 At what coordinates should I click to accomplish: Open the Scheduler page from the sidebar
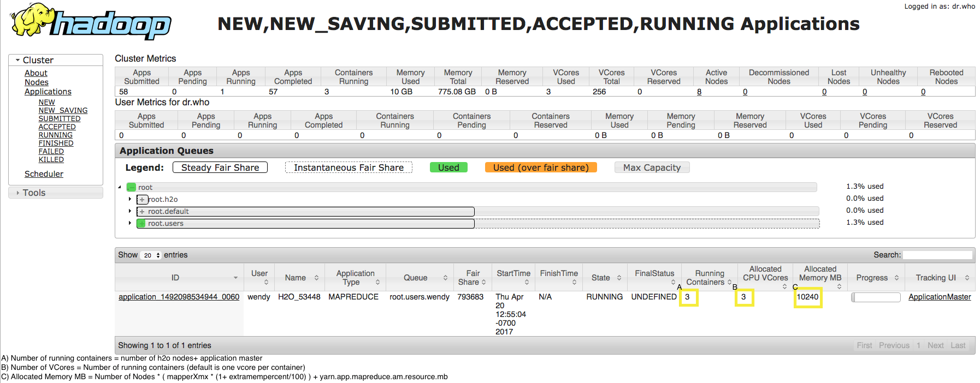44,174
